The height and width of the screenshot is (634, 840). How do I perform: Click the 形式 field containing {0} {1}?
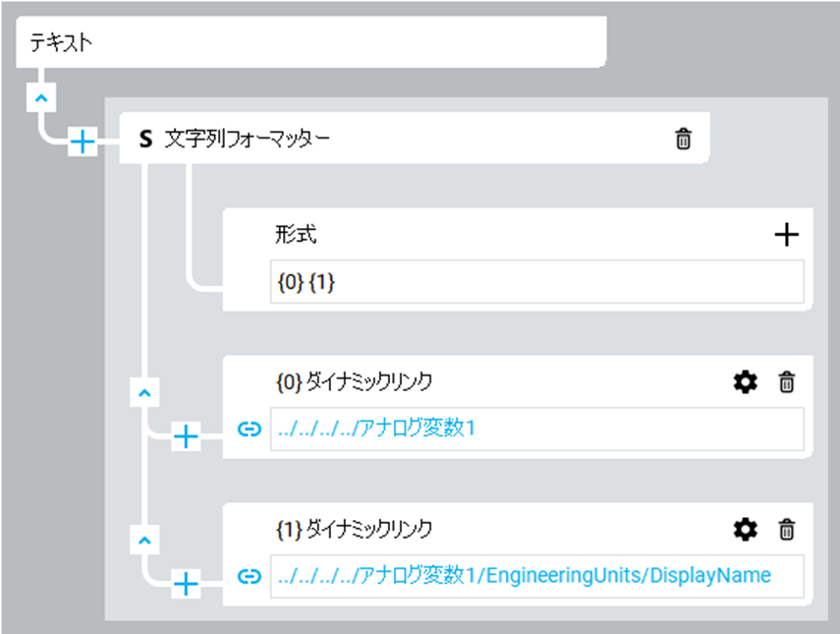click(x=536, y=282)
